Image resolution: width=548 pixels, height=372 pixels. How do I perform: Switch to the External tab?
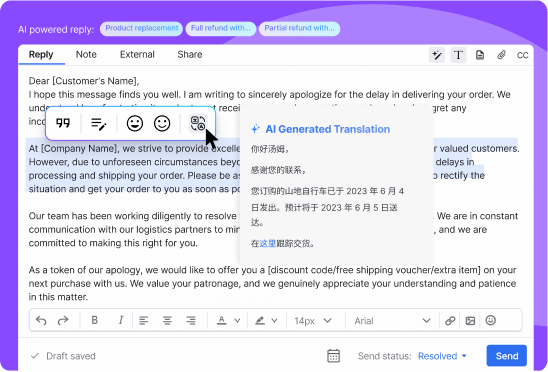137,55
